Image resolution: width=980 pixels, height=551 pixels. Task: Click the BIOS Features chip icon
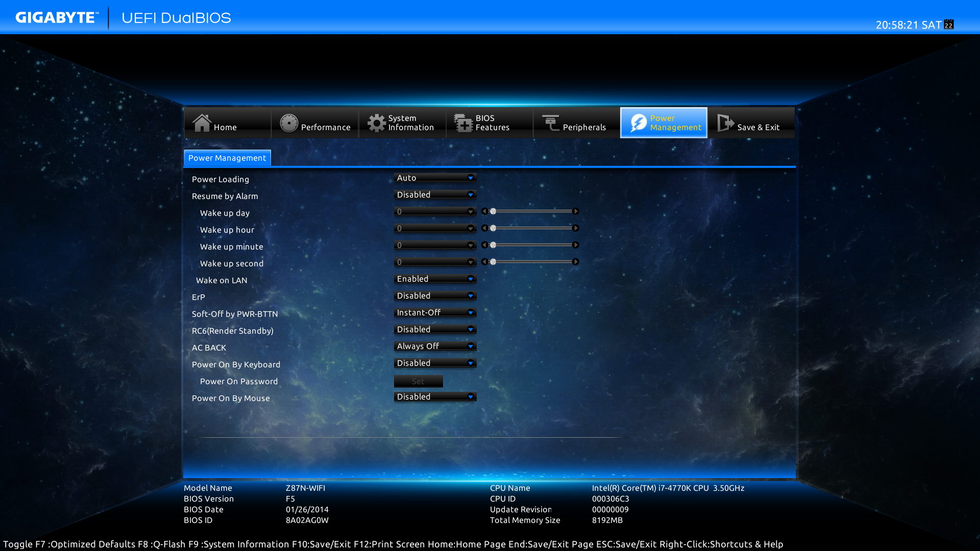point(463,123)
